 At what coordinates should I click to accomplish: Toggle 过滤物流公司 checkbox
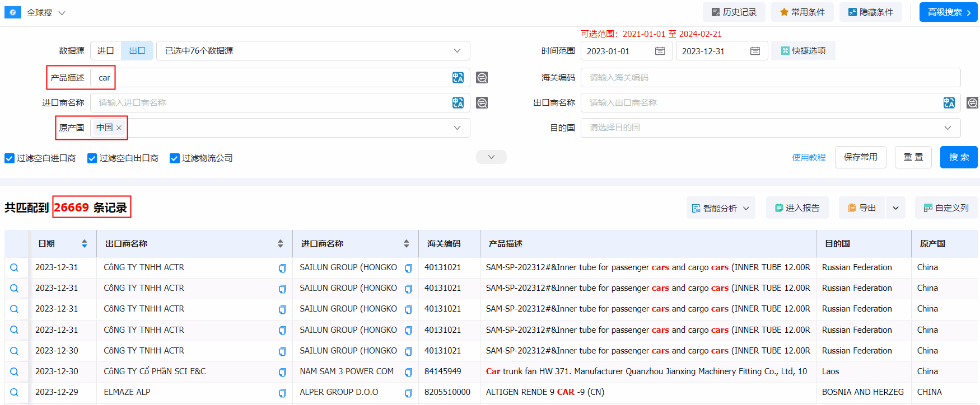click(175, 158)
